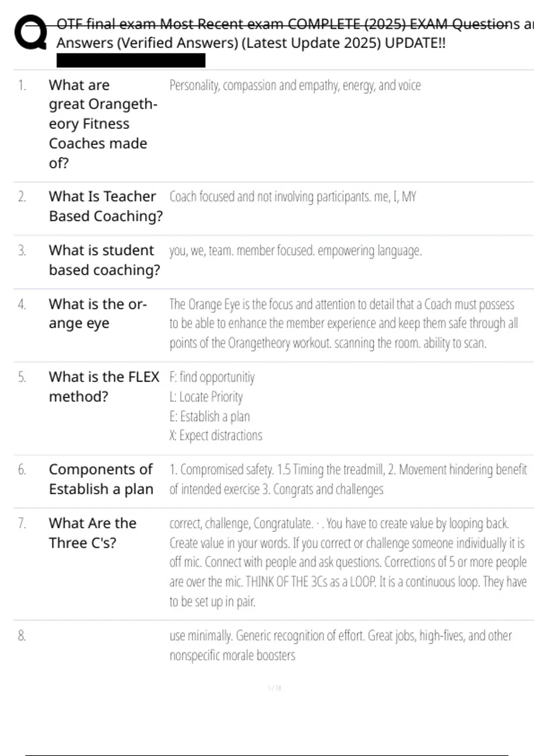Select the 'What is the orange eye' question
This screenshot has height=756, width=534.
click(97, 314)
